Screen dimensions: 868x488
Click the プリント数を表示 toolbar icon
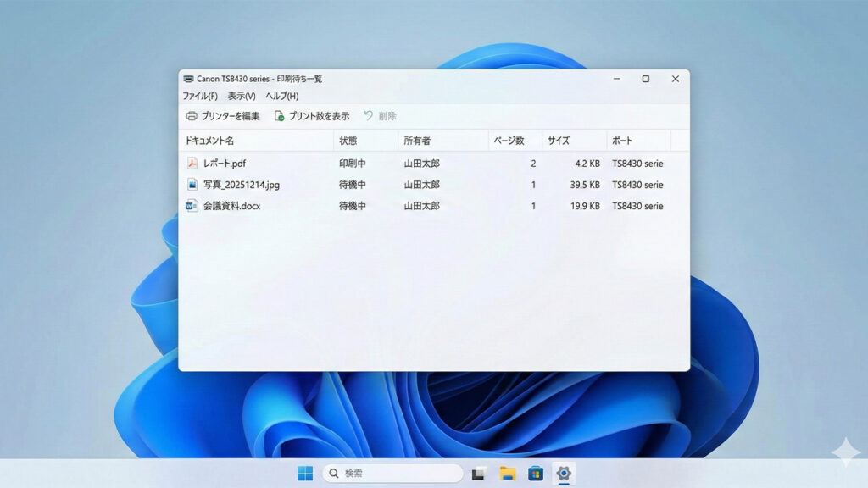[x=279, y=116]
